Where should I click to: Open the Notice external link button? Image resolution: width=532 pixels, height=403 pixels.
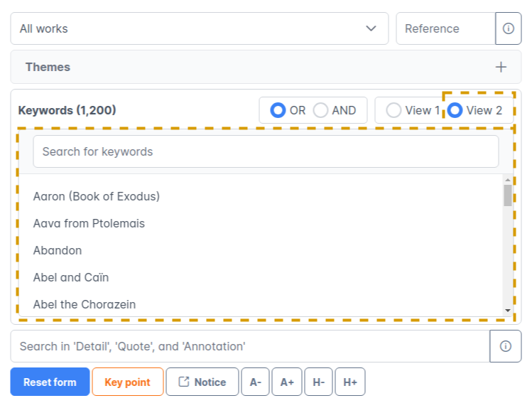click(202, 382)
